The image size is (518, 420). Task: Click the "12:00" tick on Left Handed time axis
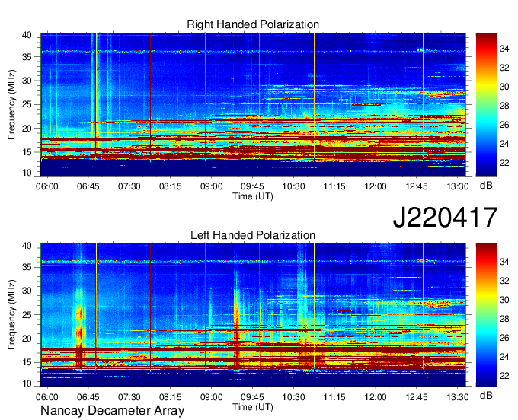pyautogui.click(x=376, y=397)
